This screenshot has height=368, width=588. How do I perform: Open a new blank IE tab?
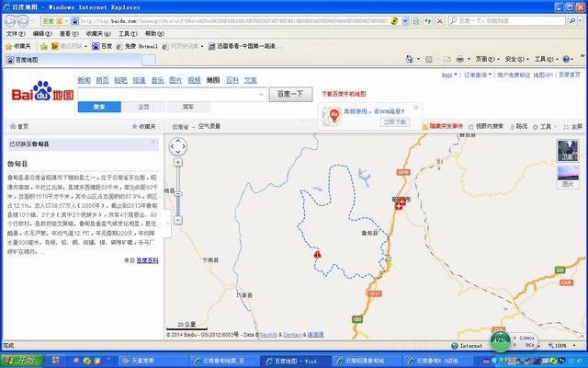149,60
